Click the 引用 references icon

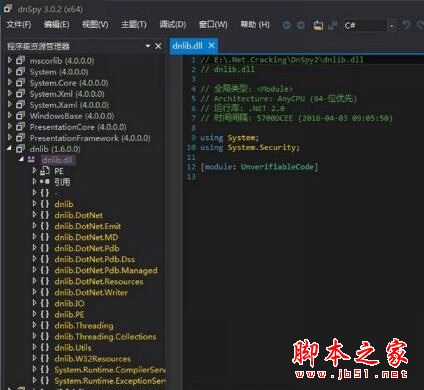click(x=45, y=182)
